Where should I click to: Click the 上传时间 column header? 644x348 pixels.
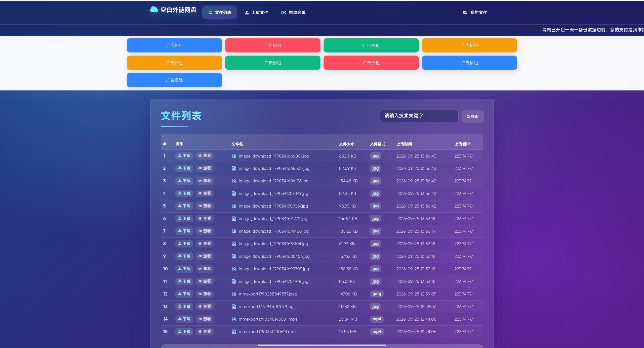pyautogui.click(x=404, y=144)
